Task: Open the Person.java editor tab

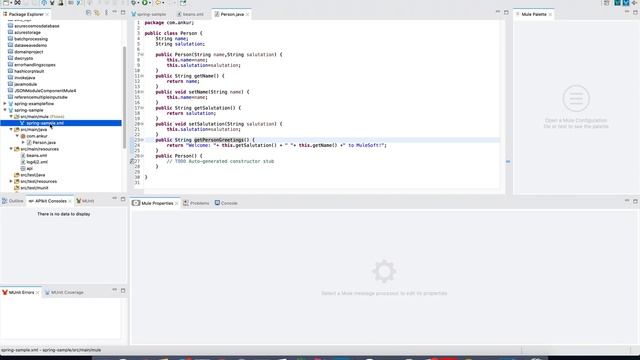Action: (x=232, y=14)
